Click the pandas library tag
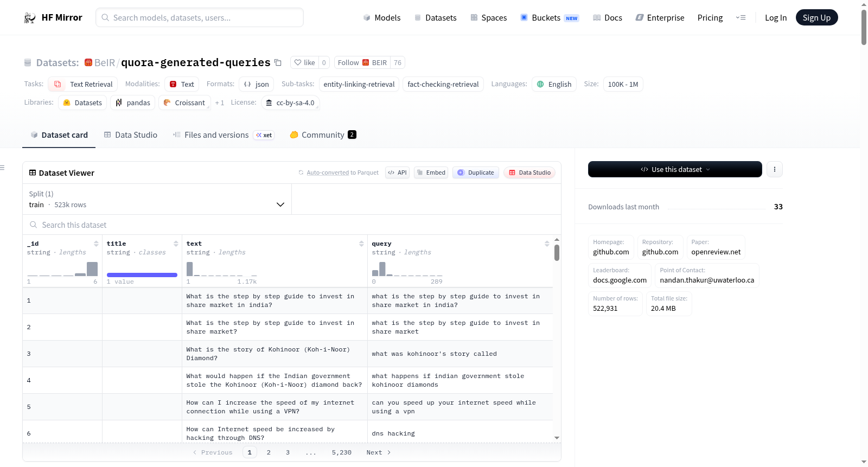 (133, 103)
